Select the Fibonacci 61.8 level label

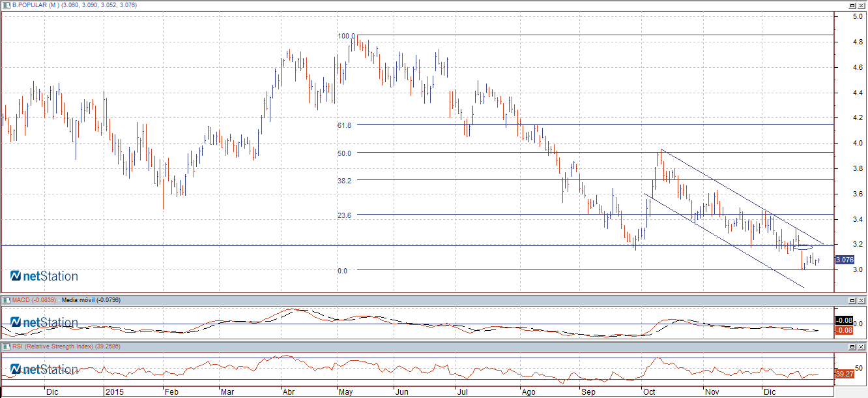[x=344, y=125]
